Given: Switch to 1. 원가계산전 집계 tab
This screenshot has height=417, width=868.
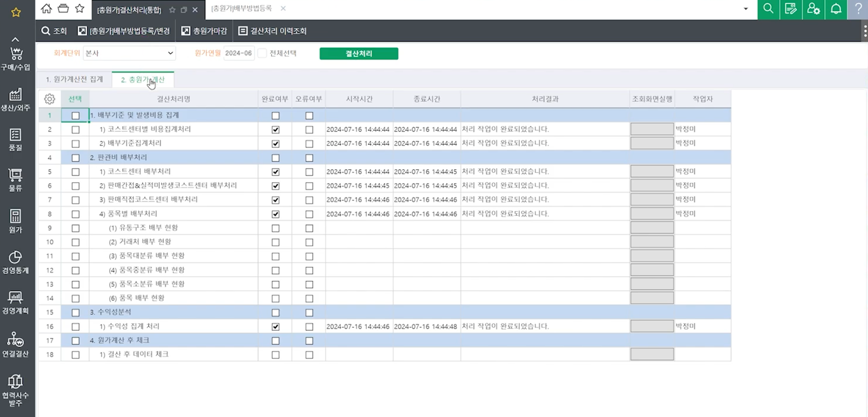Looking at the screenshot, I should coord(74,80).
